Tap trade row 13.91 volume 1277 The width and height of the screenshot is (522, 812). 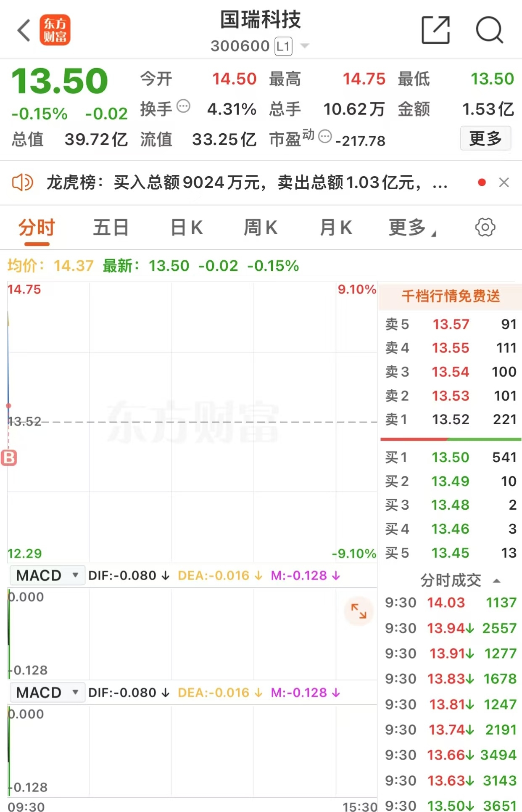point(451,653)
